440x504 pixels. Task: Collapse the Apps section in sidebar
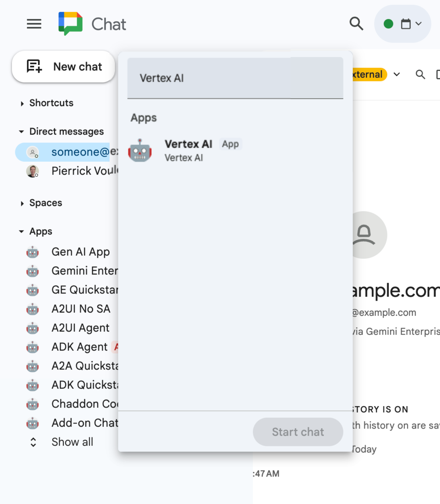(x=21, y=232)
